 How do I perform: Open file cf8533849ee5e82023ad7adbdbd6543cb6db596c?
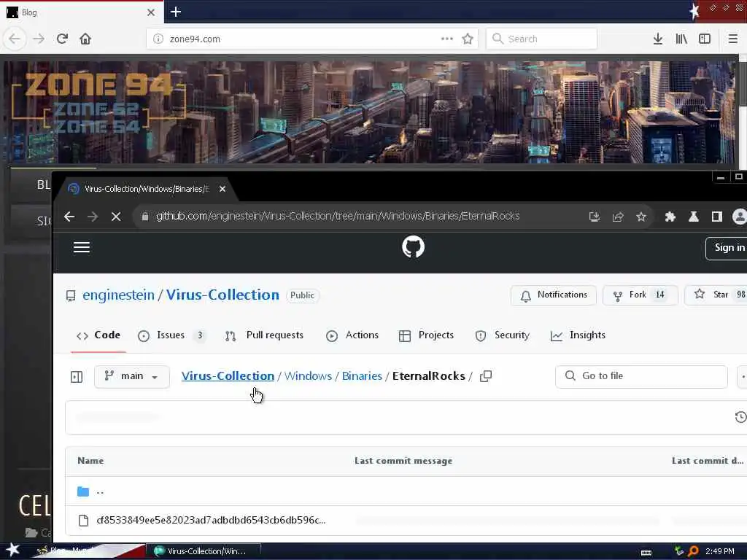pyautogui.click(x=211, y=521)
